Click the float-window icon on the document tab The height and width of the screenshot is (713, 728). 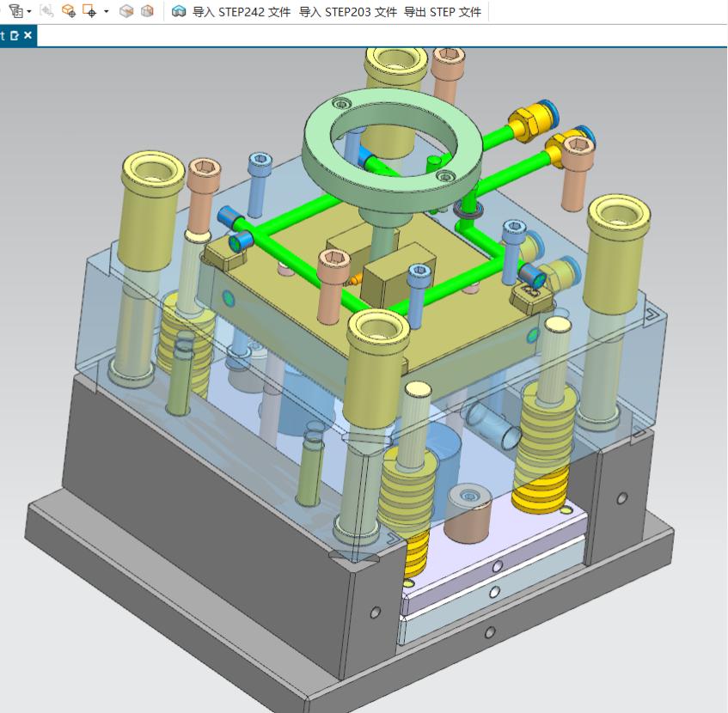click(x=15, y=35)
